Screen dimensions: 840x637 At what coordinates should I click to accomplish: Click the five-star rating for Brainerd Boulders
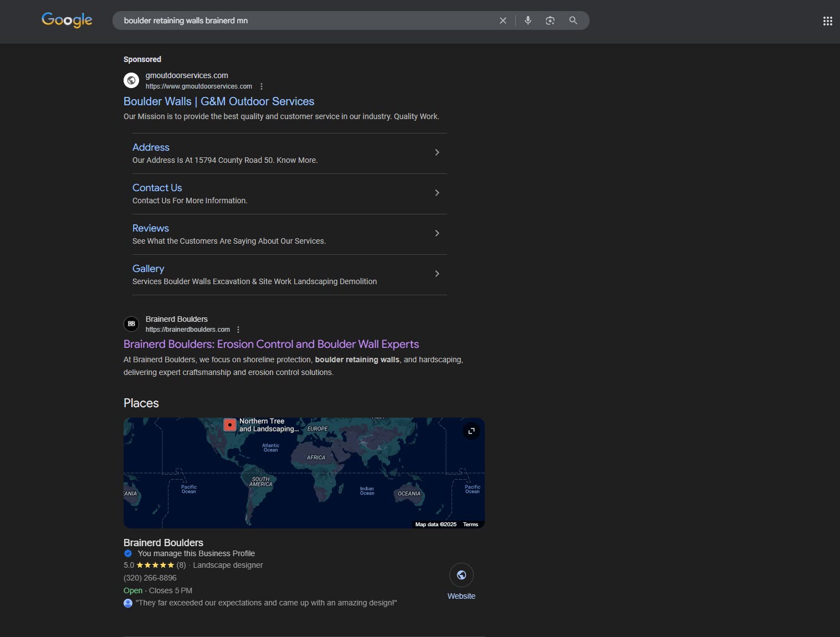tap(155, 565)
